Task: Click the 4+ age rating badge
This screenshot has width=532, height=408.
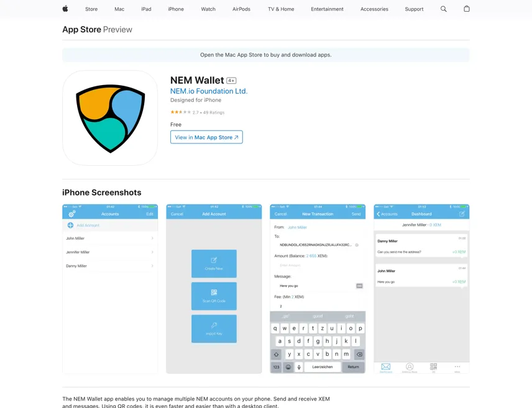Action: point(231,81)
